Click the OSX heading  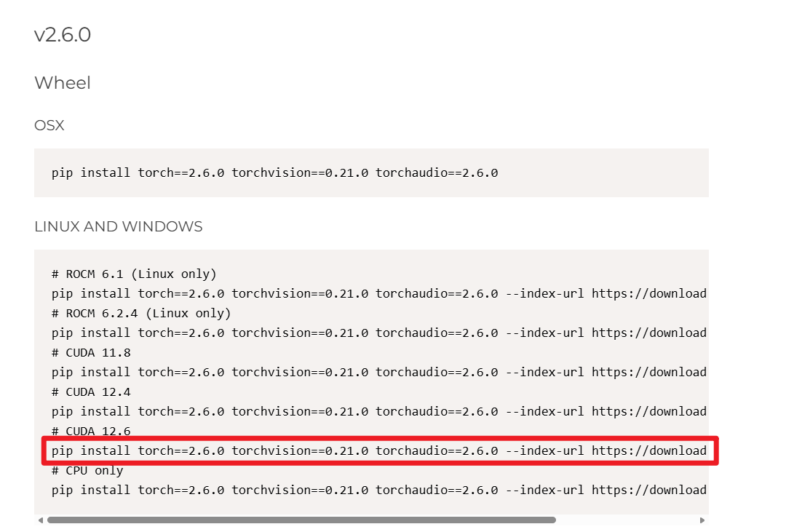tap(49, 125)
